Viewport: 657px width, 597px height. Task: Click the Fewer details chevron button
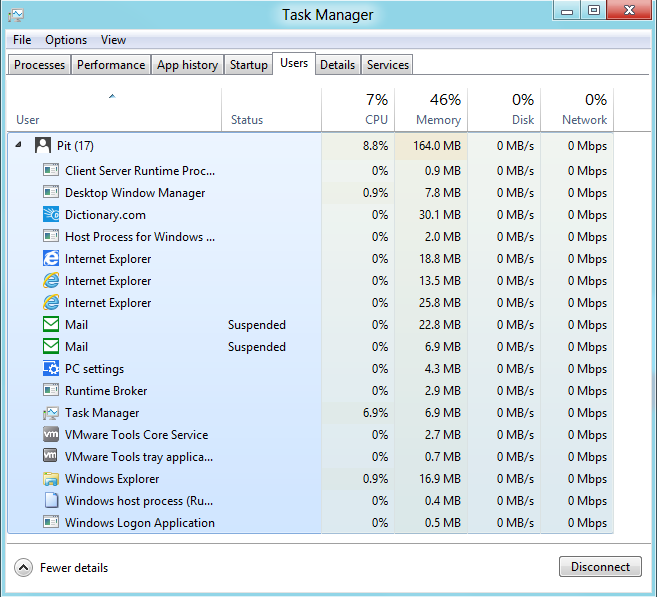[x=23, y=568]
